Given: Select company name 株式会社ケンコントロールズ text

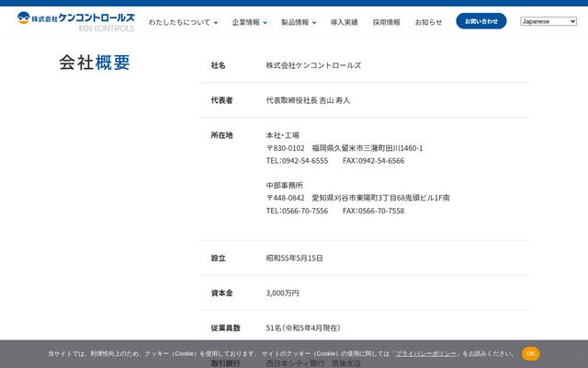Looking at the screenshot, I should [313, 65].
